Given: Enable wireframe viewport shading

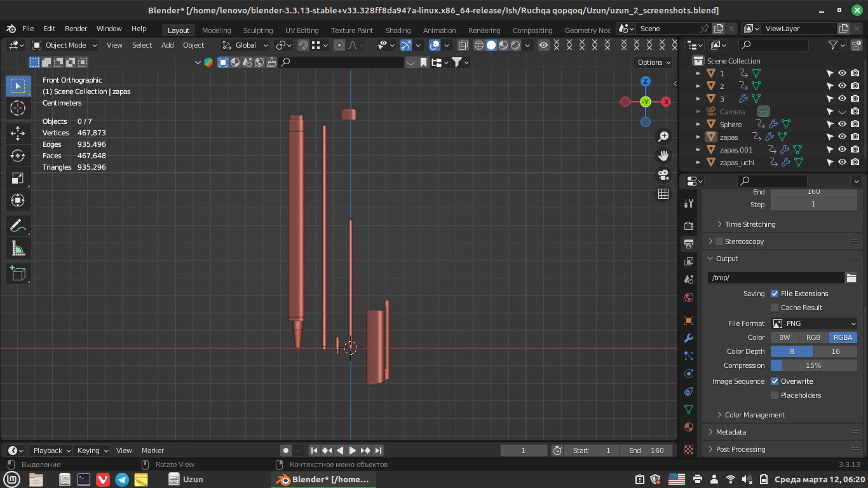Looking at the screenshot, I should [479, 45].
